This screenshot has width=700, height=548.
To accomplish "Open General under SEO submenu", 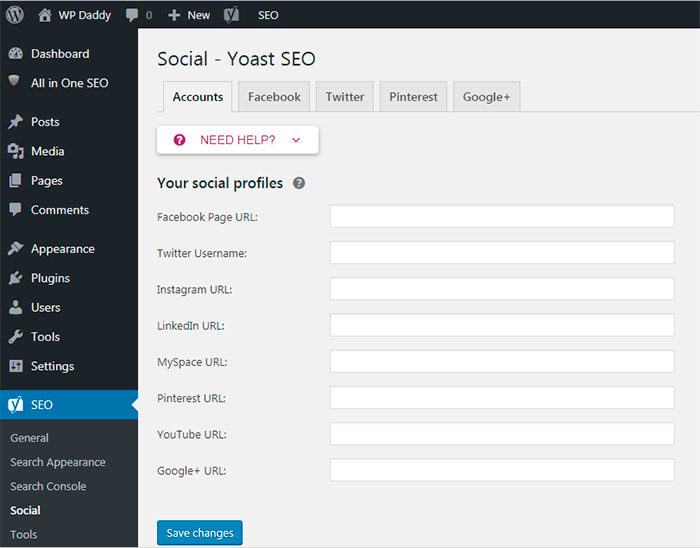I will 29,438.
